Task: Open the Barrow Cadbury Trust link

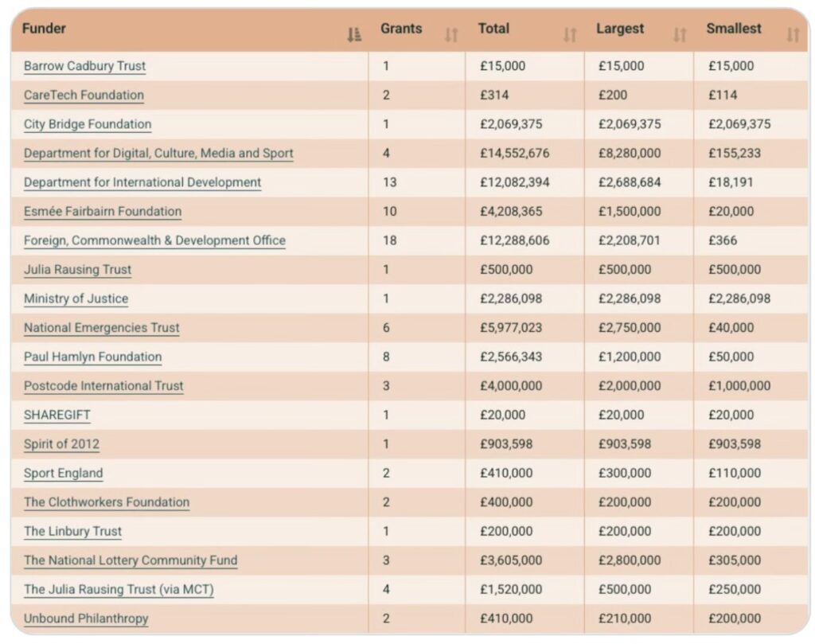Action: coord(85,66)
